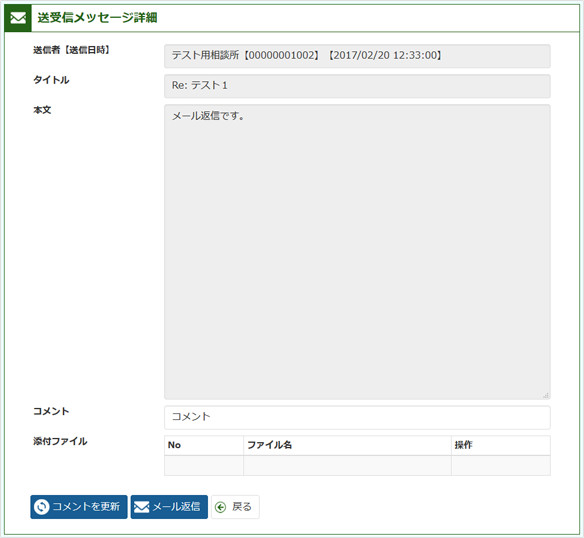
Task: Click the refresh icon on コメントを更新 button
Action: (41, 507)
